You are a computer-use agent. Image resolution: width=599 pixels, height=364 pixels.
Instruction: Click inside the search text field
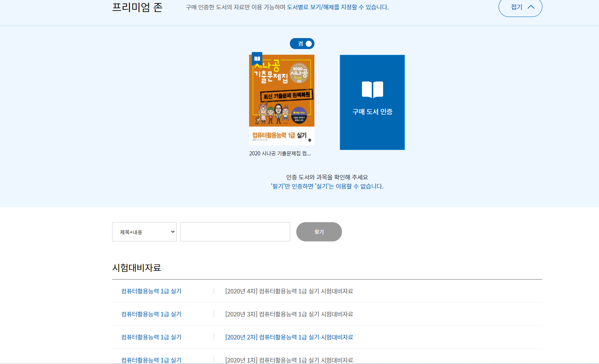(x=235, y=232)
